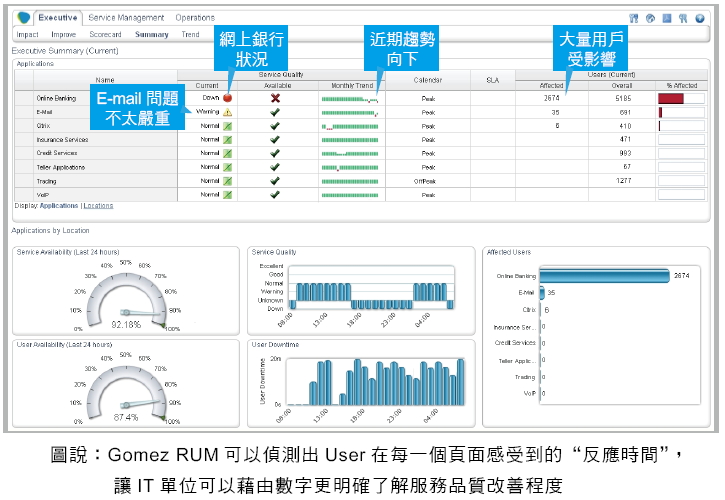Click the Online Banking Down status icon
The image size is (725, 500).
(x=228, y=98)
